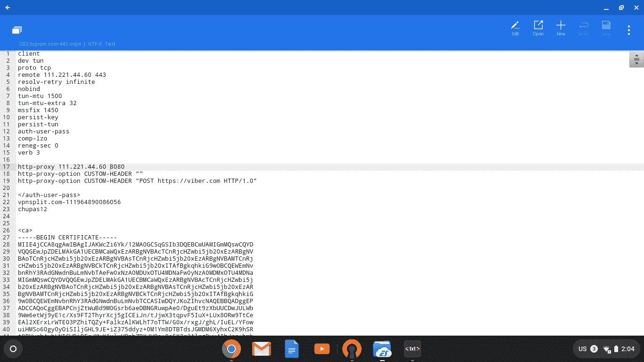
Task: Click the 'http-proxy 111.221.44.60 8080' line
Action: point(71,167)
